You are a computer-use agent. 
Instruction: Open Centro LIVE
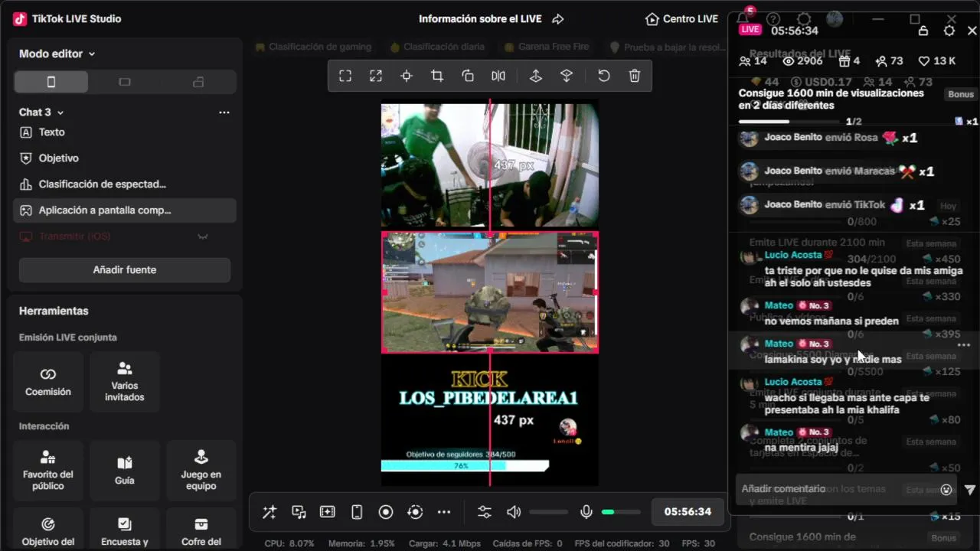coord(682,18)
